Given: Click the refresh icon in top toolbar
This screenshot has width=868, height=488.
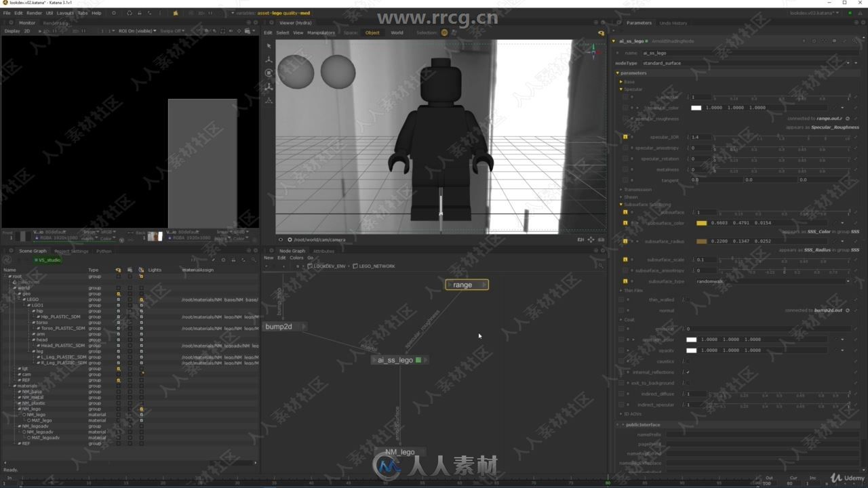Looking at the screenshot, I should tap(130, 13).
